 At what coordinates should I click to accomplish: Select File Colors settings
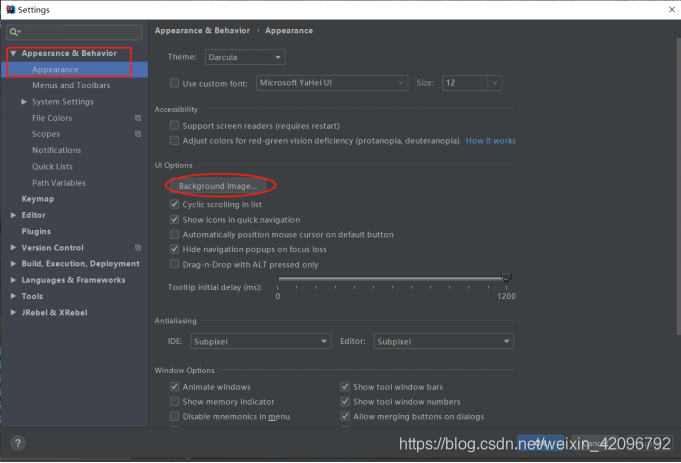[x=52, y=118]
